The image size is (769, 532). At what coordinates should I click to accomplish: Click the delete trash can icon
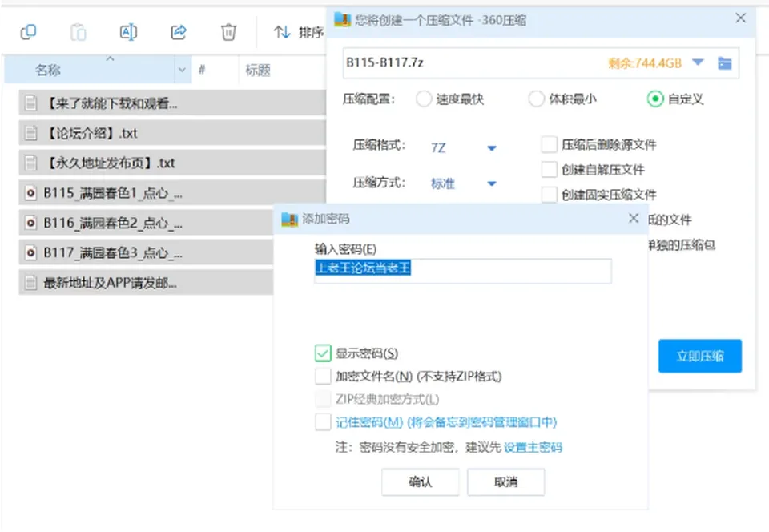(x=228, y=32)
